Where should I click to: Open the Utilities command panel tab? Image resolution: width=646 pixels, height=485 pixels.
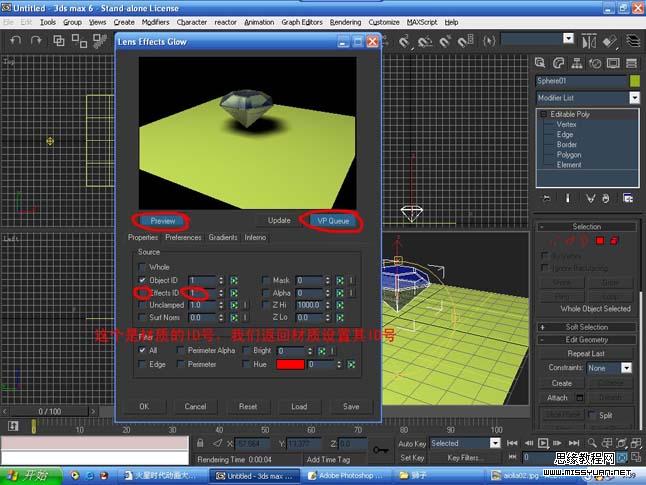coord(631,63)
